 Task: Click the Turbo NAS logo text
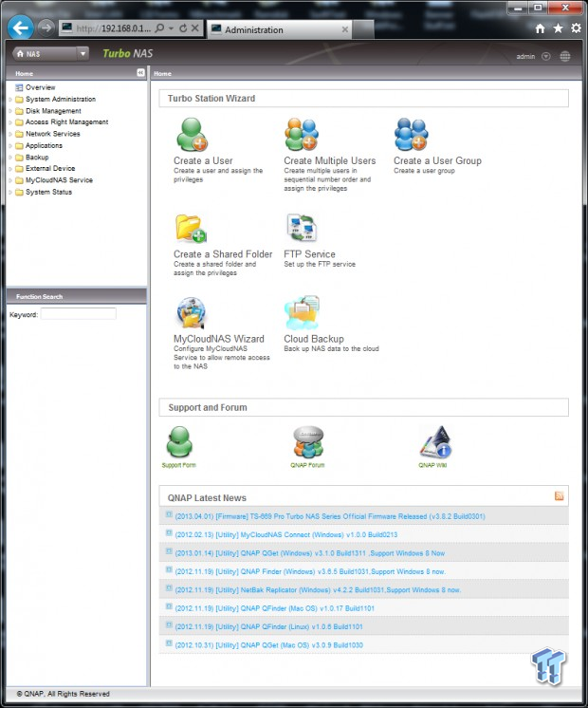(128, 54)
